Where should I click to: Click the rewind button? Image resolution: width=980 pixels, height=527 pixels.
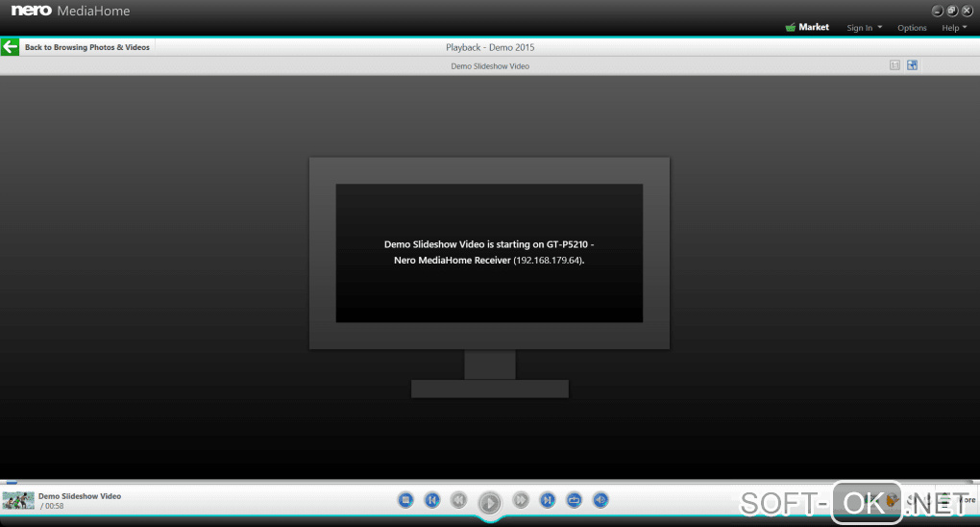458,500
